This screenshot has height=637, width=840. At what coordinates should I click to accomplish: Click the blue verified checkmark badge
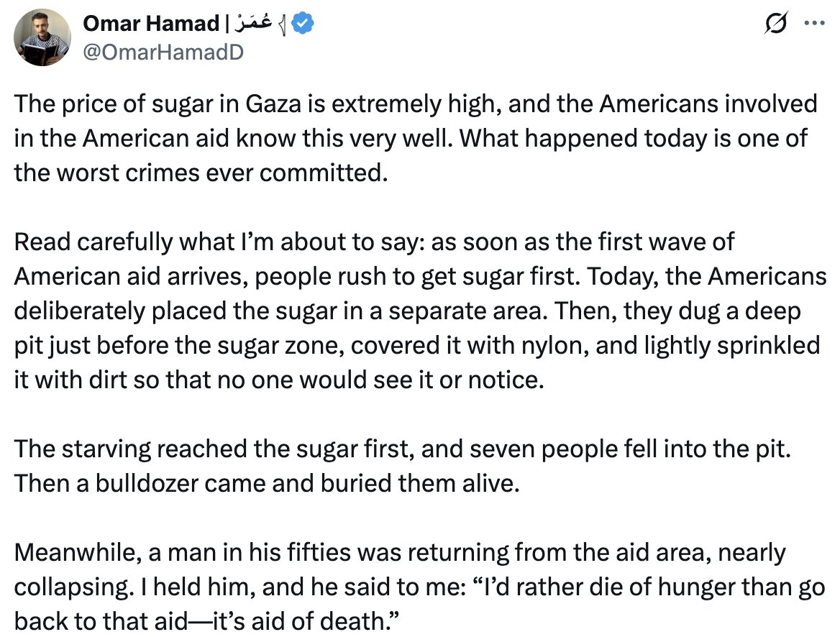pyautogui.click(x=303, y=24)
